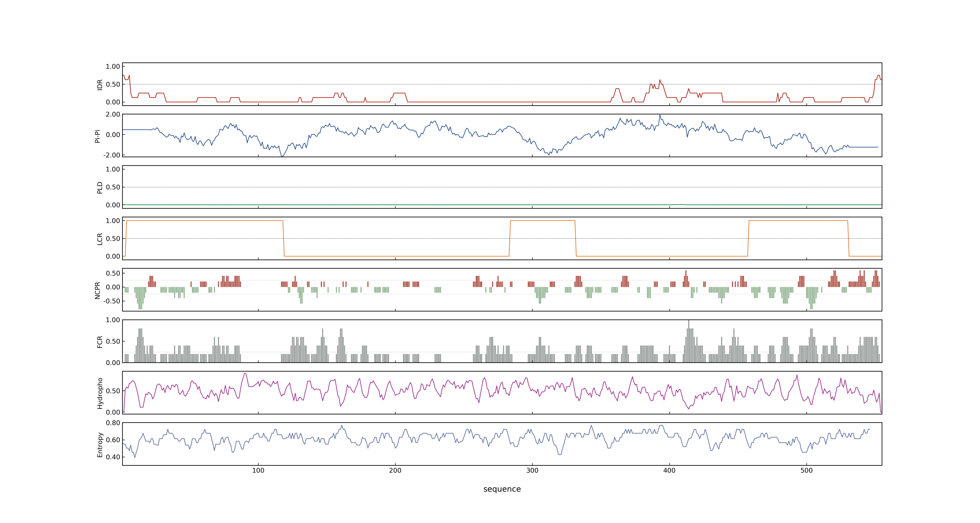Image resolution: width=980 pixels, height=523 pixels.
Task: Click the 2.00 tick on Pi-Pi axis
Action: tap(113, 114)
